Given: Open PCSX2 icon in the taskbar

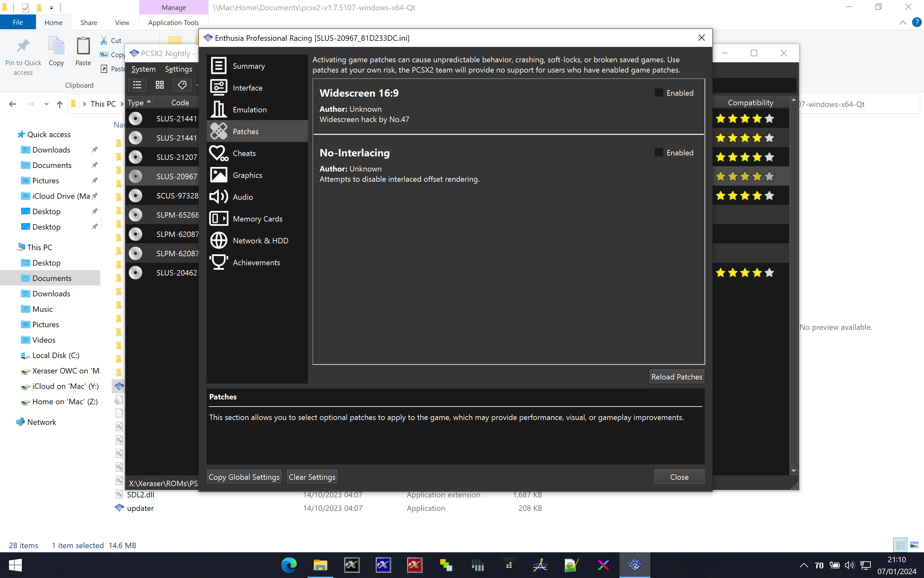Looking at the screenshot, I should pyautogui.click(x=634, y=565).
